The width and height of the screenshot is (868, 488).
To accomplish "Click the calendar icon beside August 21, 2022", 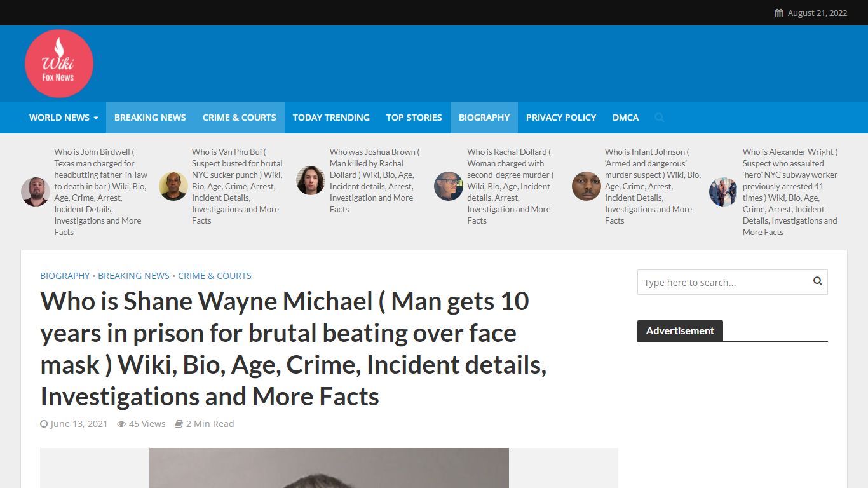I will pyautogui.click(x=779, y=13).
